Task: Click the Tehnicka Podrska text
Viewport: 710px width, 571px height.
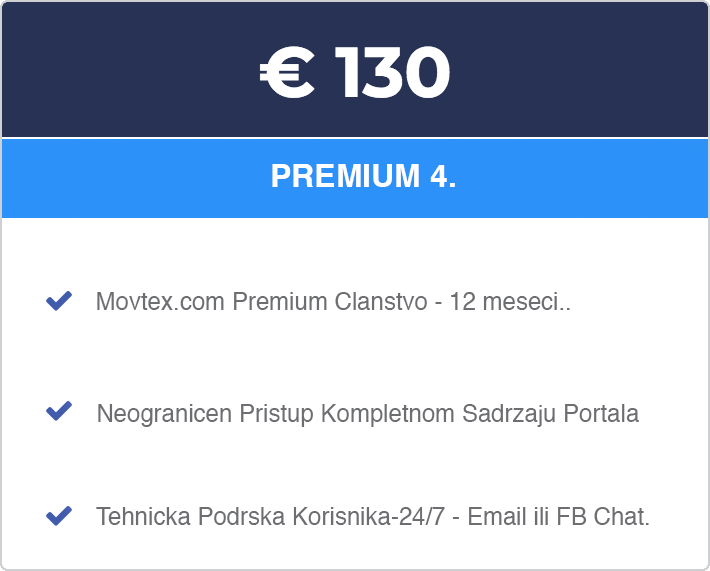Action: point(191,517)
